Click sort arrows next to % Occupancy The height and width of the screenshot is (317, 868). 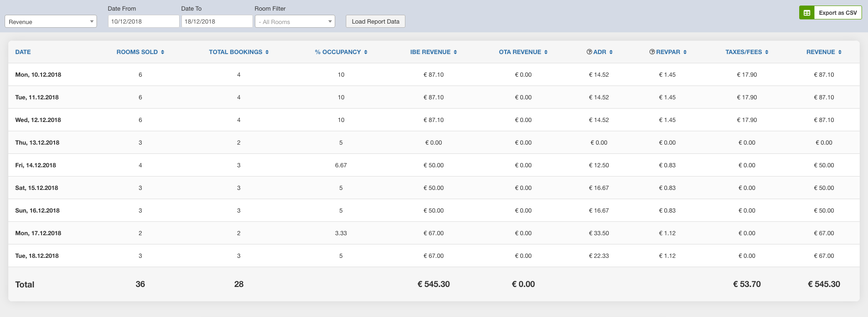pyautogui.click(x=366, y=52)
